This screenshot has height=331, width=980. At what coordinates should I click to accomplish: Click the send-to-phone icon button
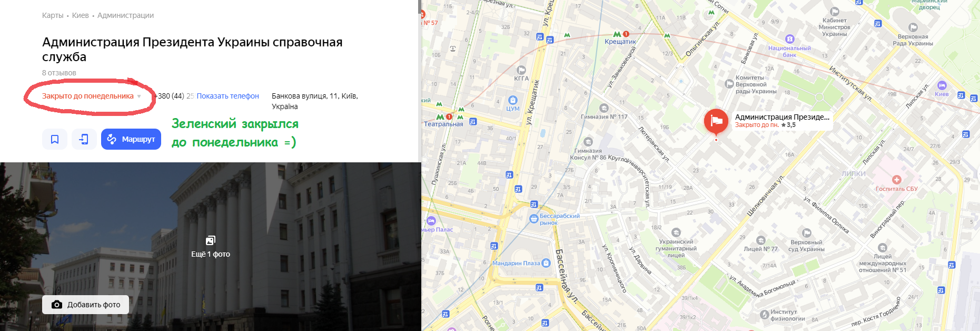(84, 139)
